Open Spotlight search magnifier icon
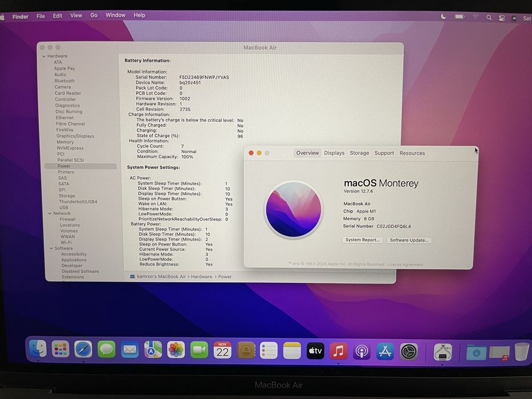The height and width of the screenshot is (399, 532). pos(489,18)
